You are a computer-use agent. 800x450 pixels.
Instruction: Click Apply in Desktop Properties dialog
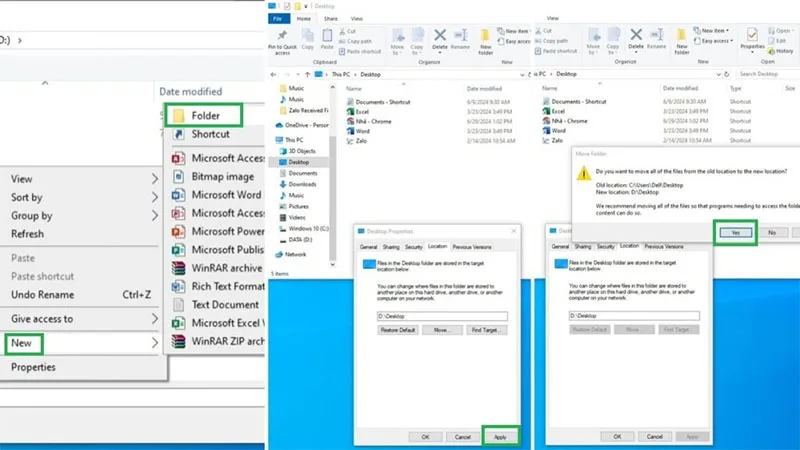[500, 437]
